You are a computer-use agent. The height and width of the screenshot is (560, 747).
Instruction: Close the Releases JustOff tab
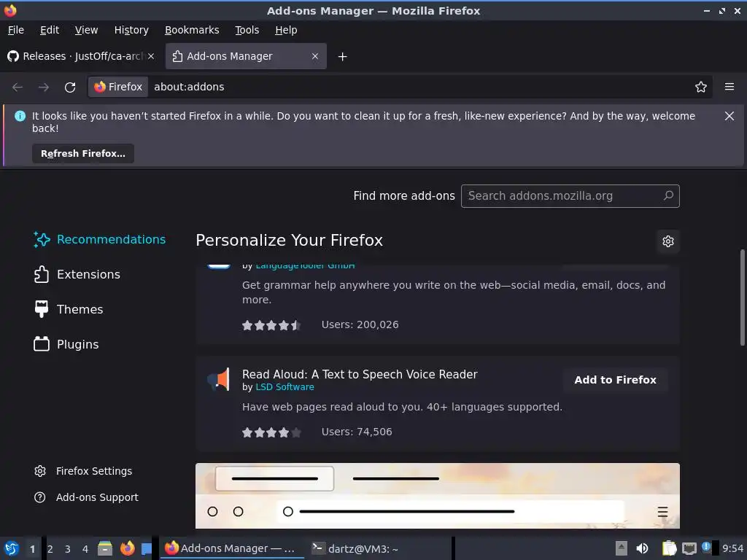click(x=151, y=56)
